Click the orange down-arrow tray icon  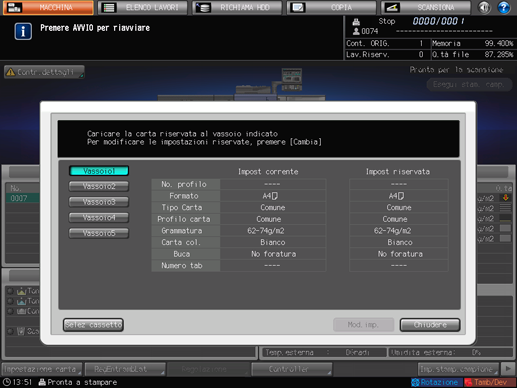point(506,198)
